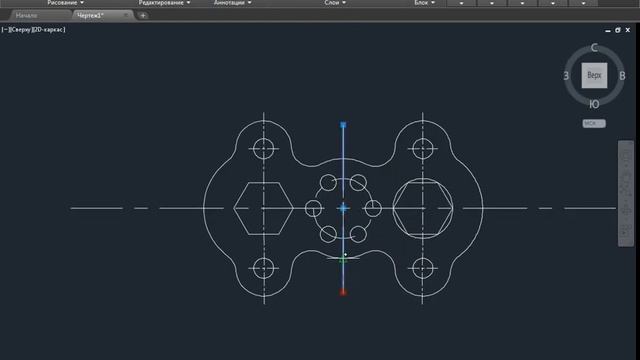Select the red bottom grip of centerline

point(343,292)
